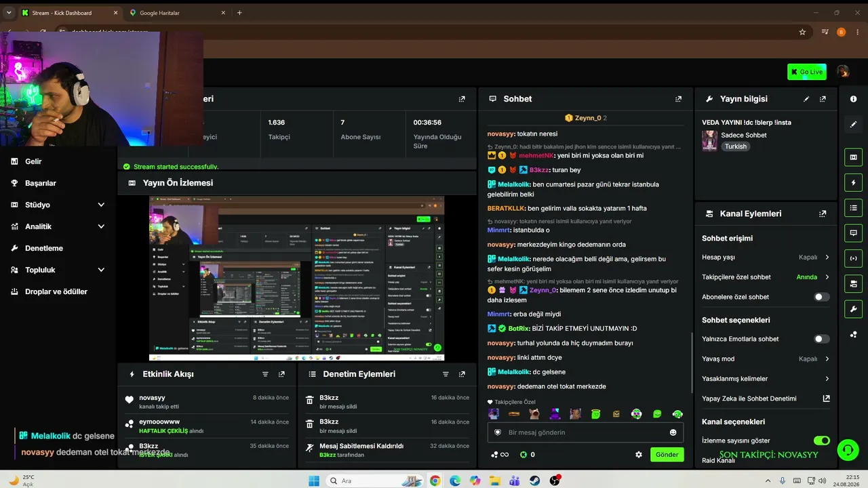868x488 pixels.
Task: Click the Bir mesaj gönderin input field
Action: (x=586, y=432)
